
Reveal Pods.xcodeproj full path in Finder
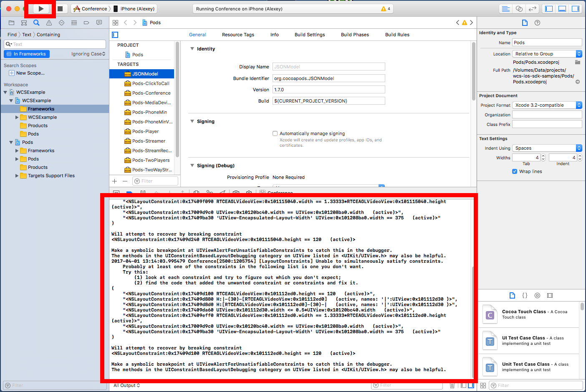click(x=578, y=82)
